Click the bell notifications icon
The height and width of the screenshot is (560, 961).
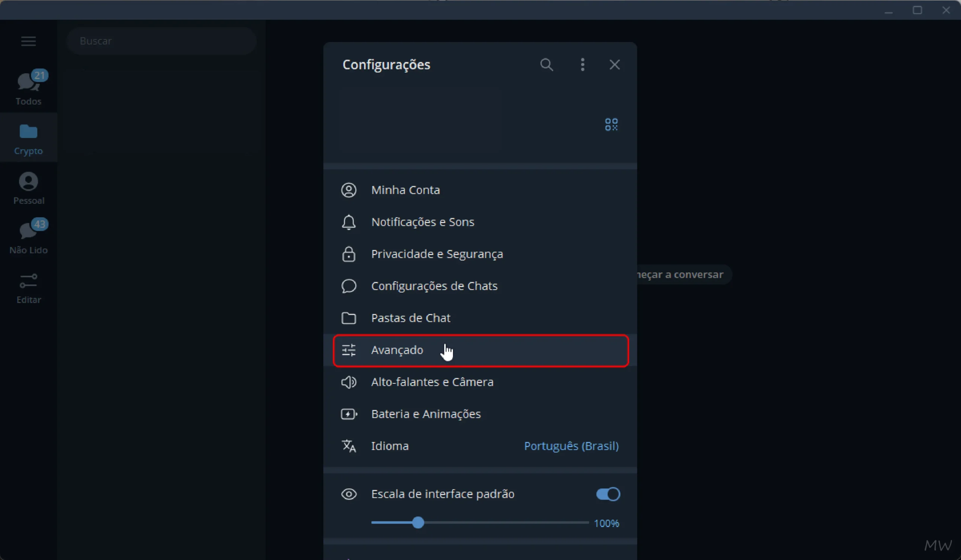click(x=349, y=222)
